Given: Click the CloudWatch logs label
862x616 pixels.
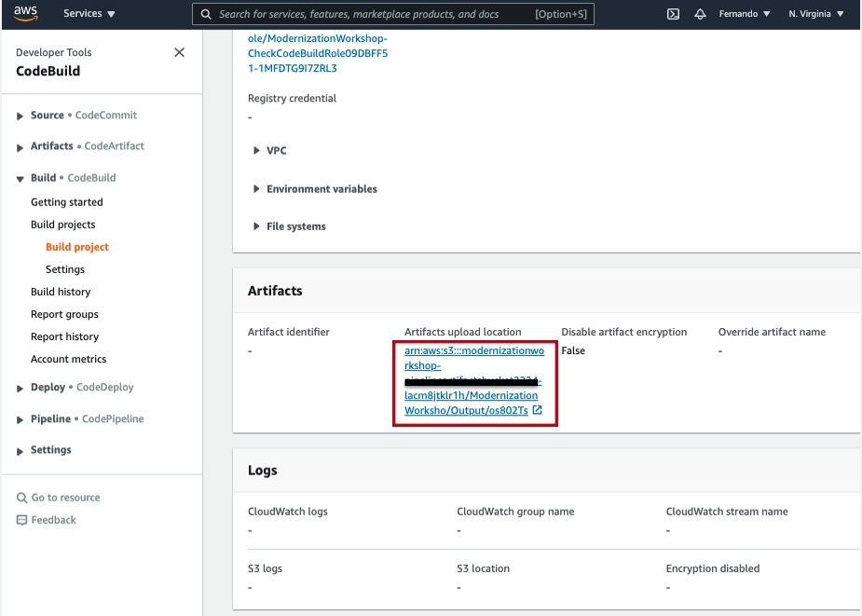Looking at the screenshot, I should [x=288, y=511].
